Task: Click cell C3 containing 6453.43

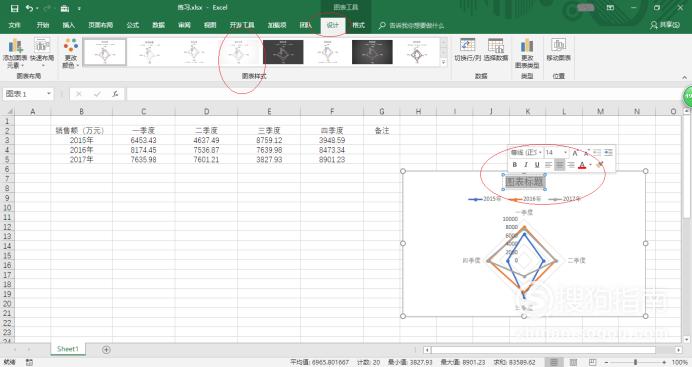Action: click(143, 140)
